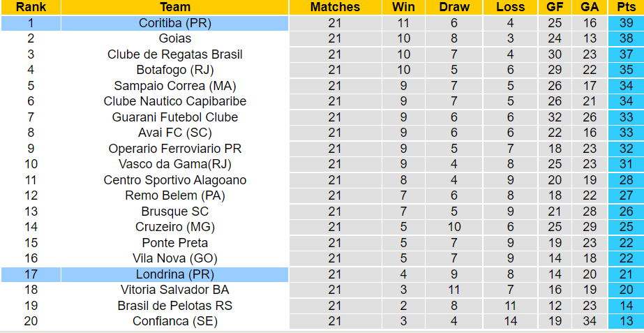This screenshot has height=333, width=644.
Task: Select Guarani Futebol Clube team name
Action: (x=174, y=117)
